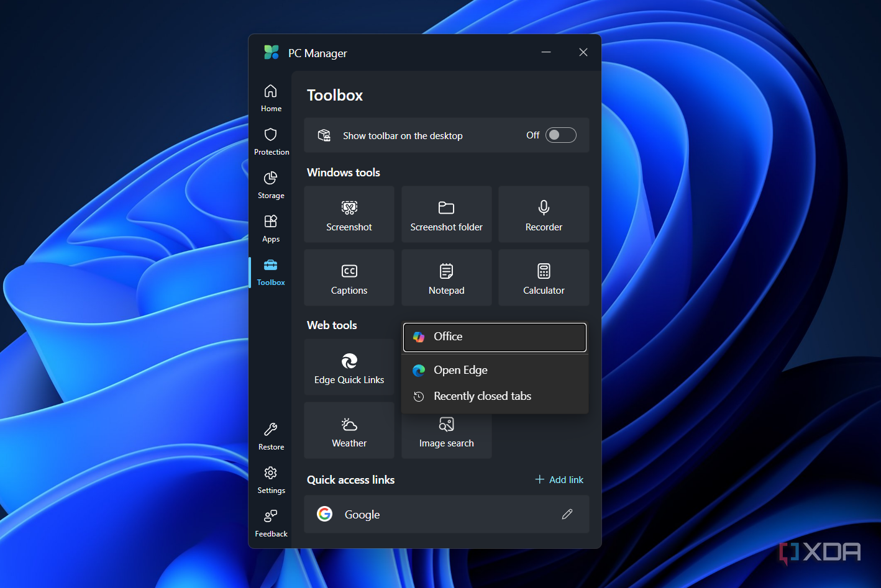Toggle Show toolbar on the desktop switch
Viewport: 881px width, 588px height.
click(x=560, y=135)
